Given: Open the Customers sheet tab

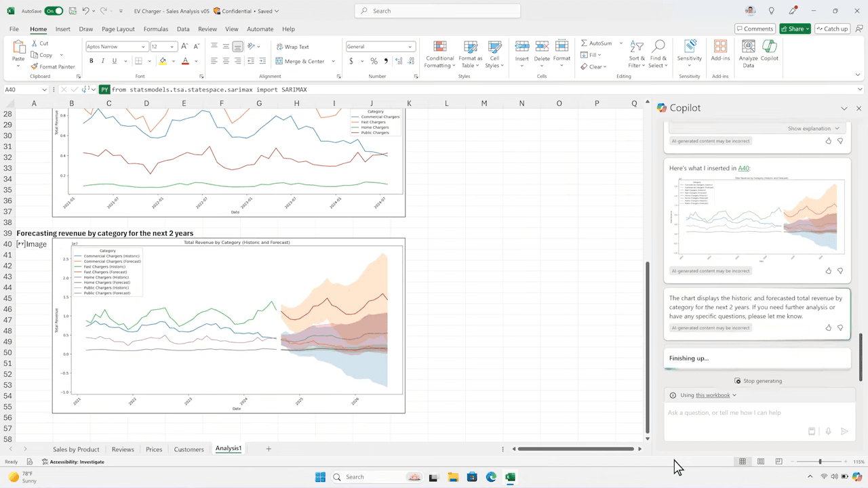Looking at the screenshot, I should point(189,449).
